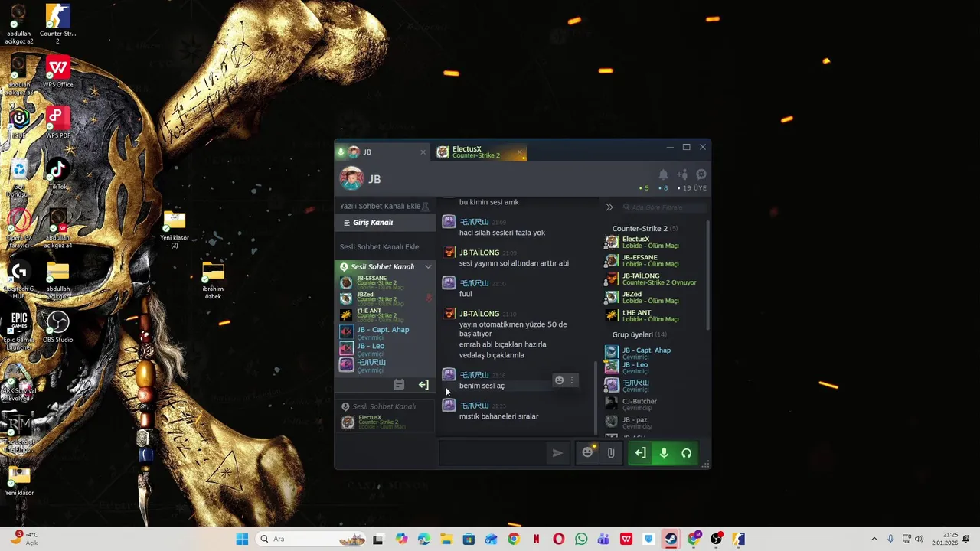980x551 pixels.
Task: Show hidden system tray icons chevron
Action: [874, 539]
